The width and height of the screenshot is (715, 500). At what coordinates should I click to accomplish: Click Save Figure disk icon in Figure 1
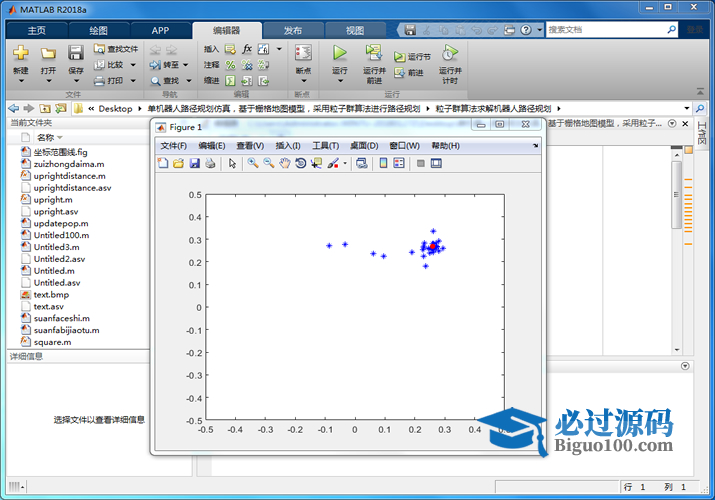pos(195,163)
